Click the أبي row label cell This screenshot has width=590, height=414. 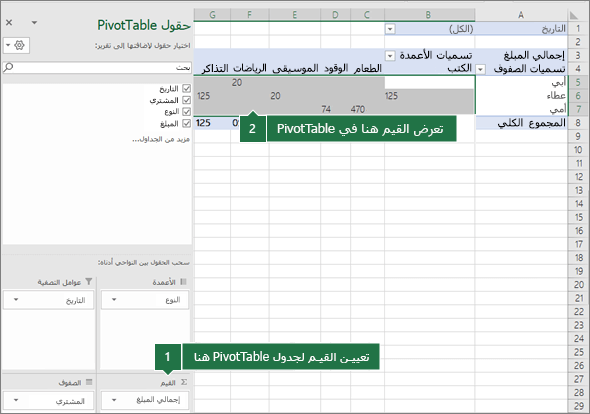(x=521, y=82)
